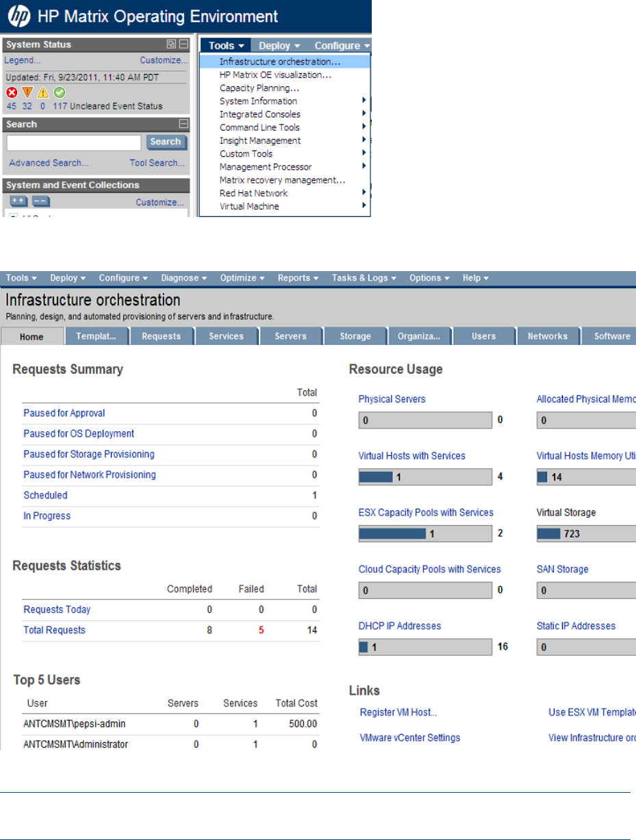Switch to the Services tab

tap(226, 336)
